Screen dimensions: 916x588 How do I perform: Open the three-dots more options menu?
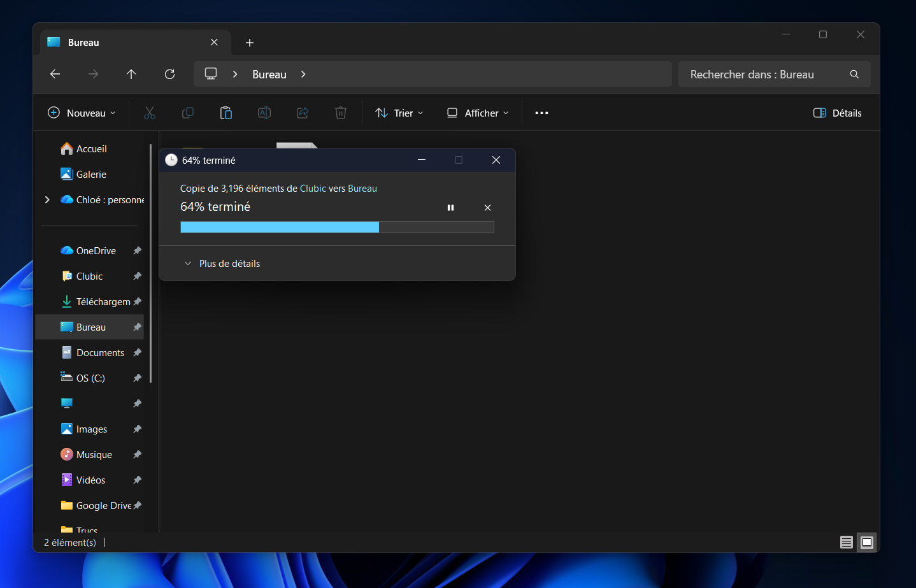541,113
